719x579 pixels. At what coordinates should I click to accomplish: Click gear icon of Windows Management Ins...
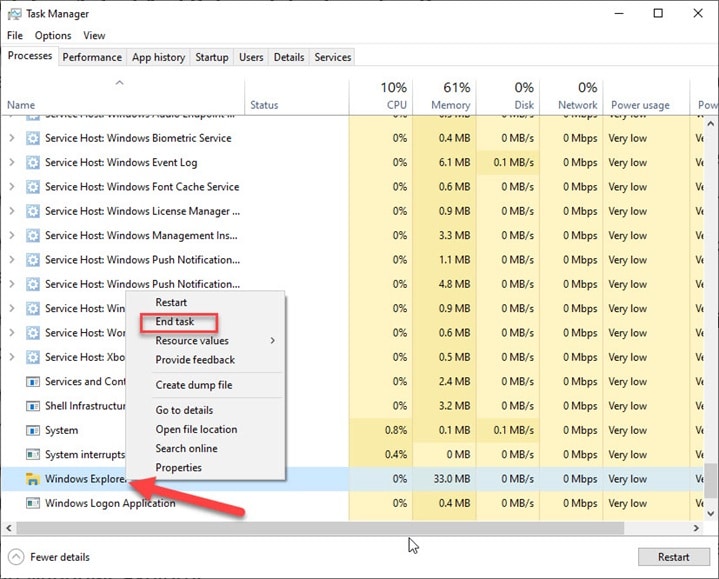[33, 235]
